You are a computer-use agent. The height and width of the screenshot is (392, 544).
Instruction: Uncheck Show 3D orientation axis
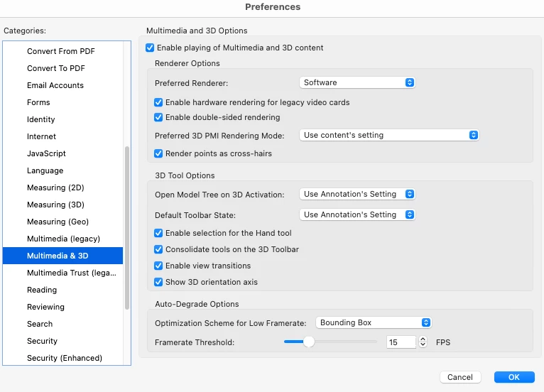pos(159,282)
